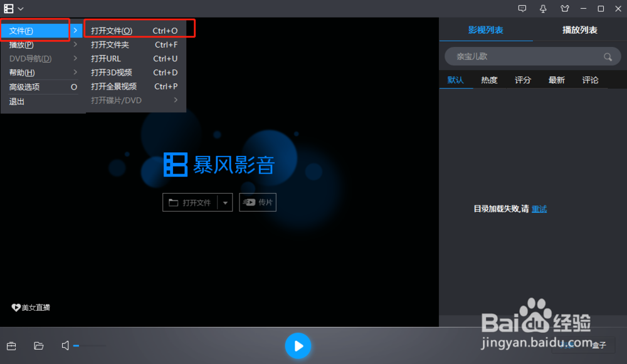The width and height of the screenshot is (627, 364).
Task: Open the 播放(P) menu
Action: [42, 44]
